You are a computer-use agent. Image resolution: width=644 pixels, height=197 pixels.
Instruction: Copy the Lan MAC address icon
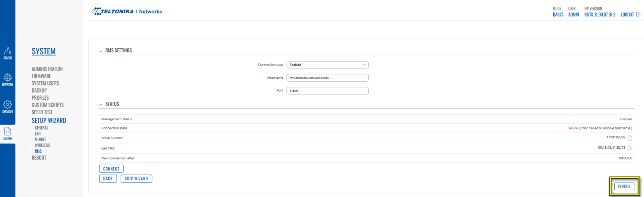point(630,148)
